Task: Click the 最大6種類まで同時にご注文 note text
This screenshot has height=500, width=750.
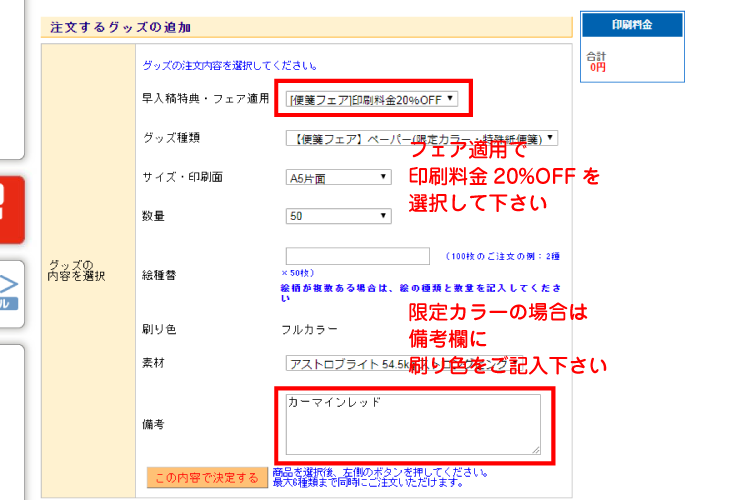Action: 368,483
